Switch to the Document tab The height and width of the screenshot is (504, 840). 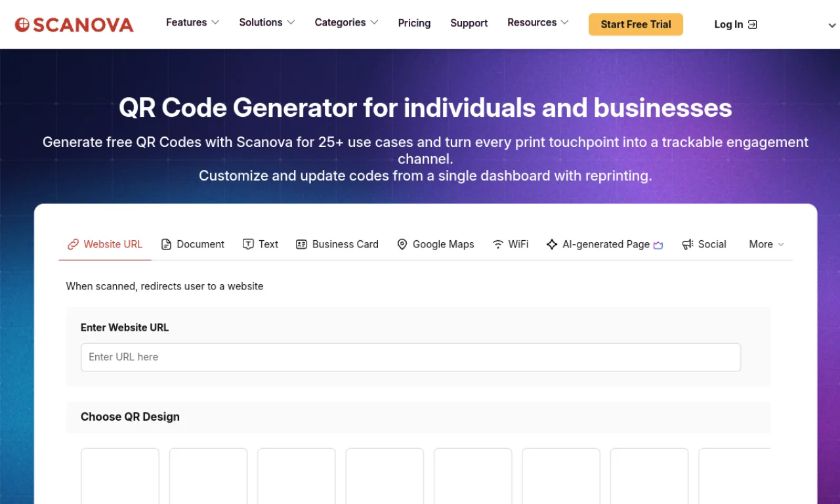pyautogui.click(x=192, y=244)
